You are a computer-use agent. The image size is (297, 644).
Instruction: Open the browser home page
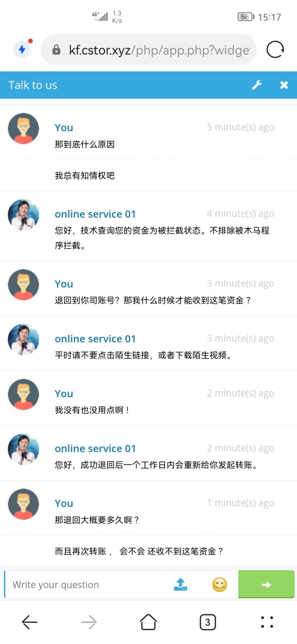click(x=148, y=622)
